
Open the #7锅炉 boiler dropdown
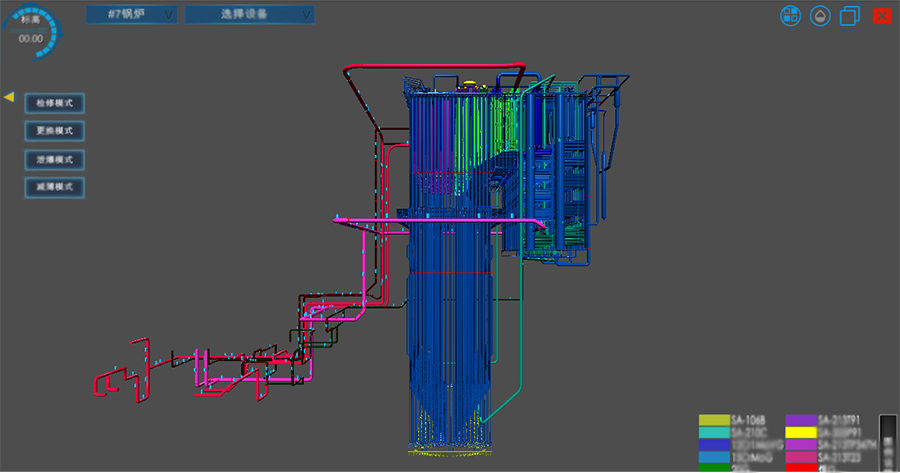tap(131, 14)
